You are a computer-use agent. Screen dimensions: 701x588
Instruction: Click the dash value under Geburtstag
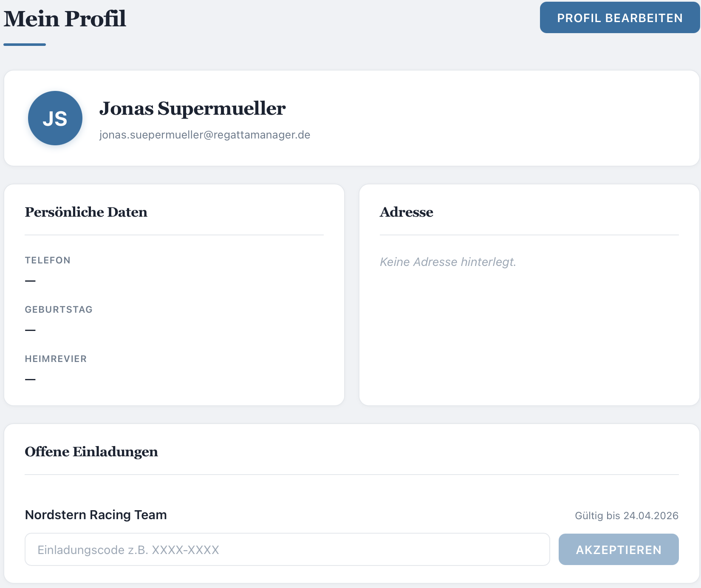click(30, 330)
